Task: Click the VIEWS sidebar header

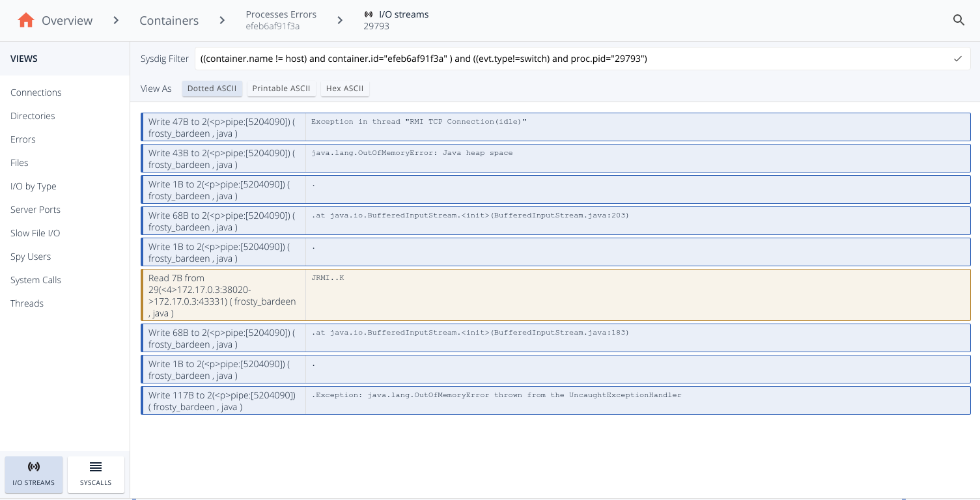Action: [24, 59]
